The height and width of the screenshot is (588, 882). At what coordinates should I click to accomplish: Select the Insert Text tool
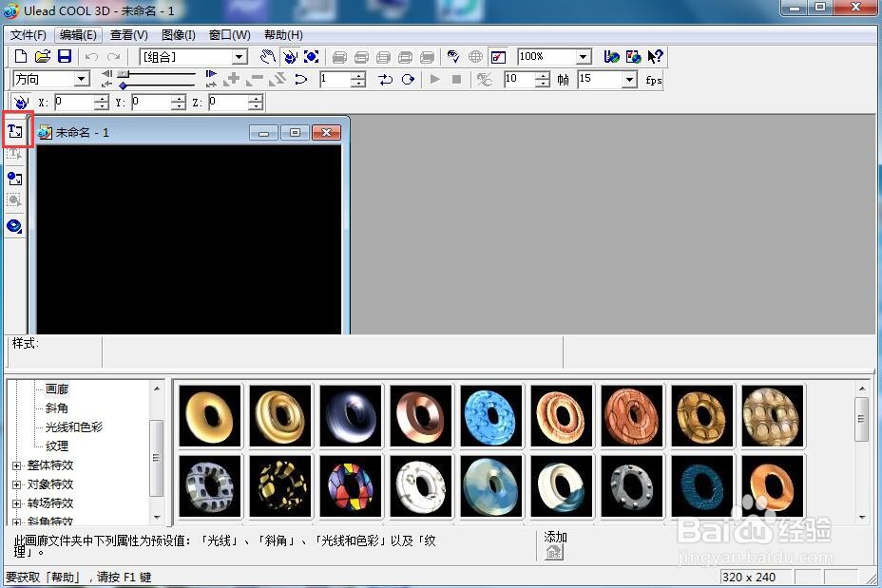[15, 131]
